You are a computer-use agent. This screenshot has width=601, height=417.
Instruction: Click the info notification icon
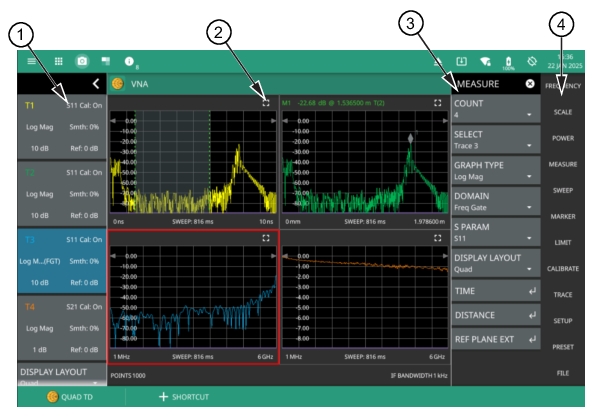pos(129,60)
